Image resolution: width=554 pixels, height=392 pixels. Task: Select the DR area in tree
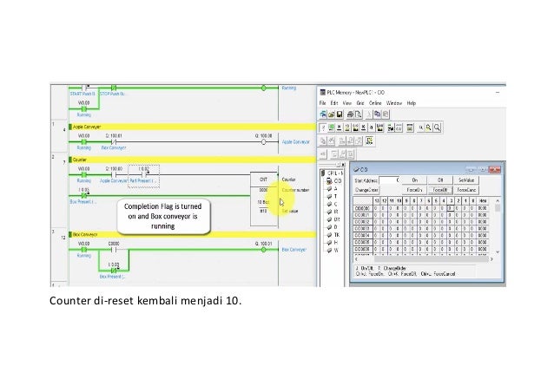point(333,219)
